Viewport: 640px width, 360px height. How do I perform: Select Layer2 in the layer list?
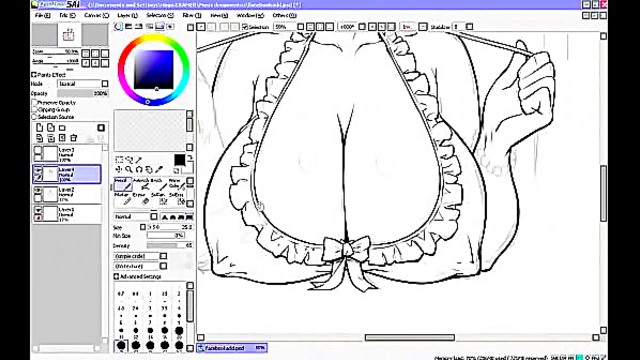(67, 194)
